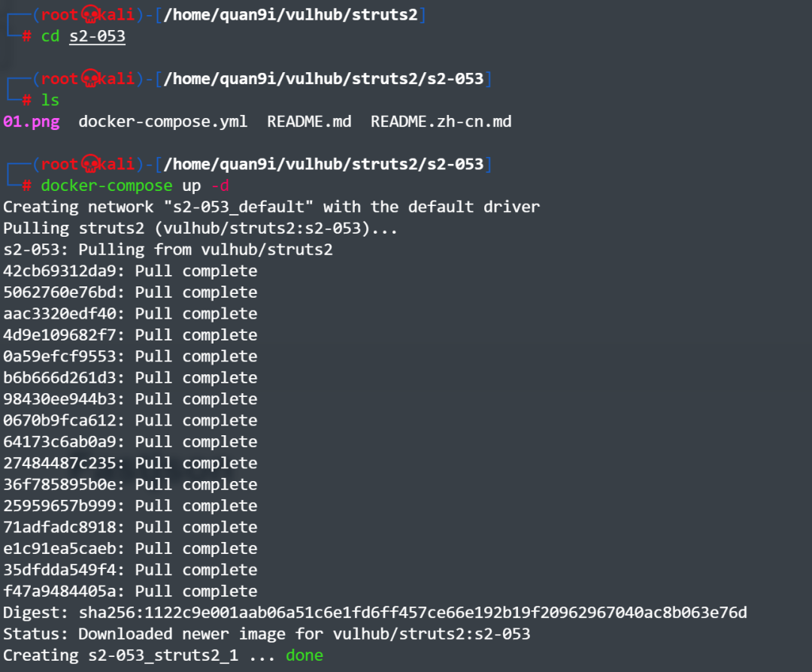This screenshot has height=672, width=812.
Task: Click the network name s2-053_default
Action: (238, 207)
